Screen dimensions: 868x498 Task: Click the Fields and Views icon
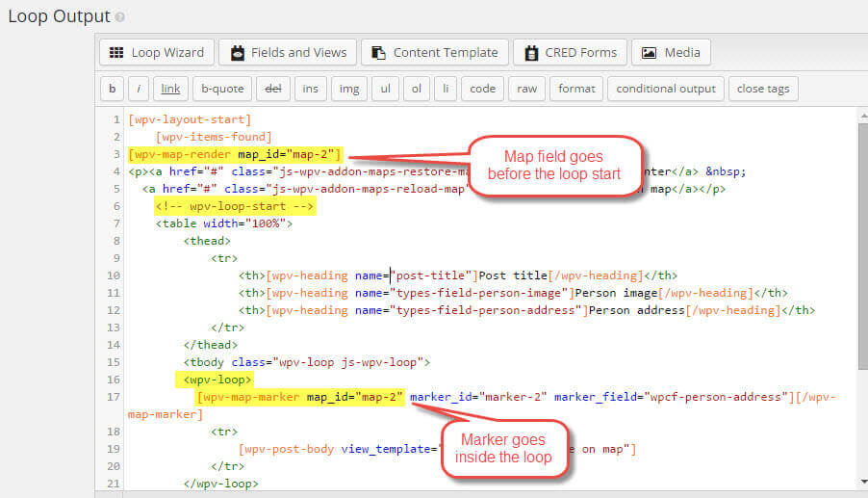(x=238, y=53)
